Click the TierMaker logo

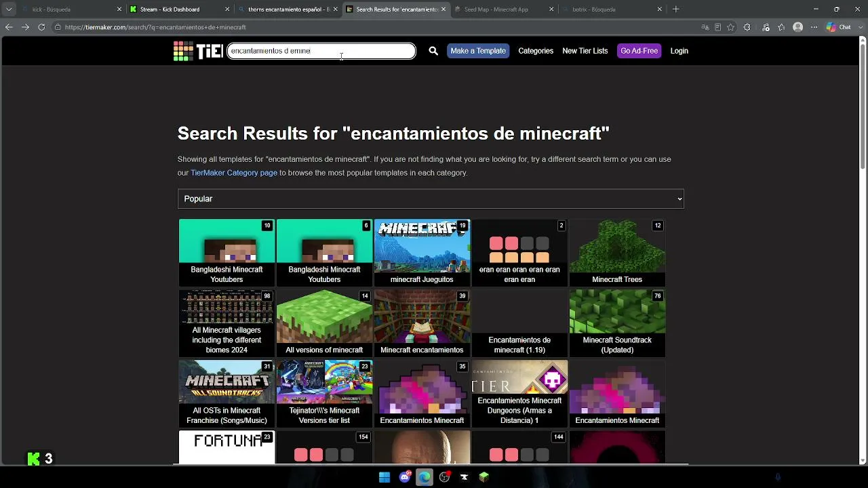pos(198,51)
